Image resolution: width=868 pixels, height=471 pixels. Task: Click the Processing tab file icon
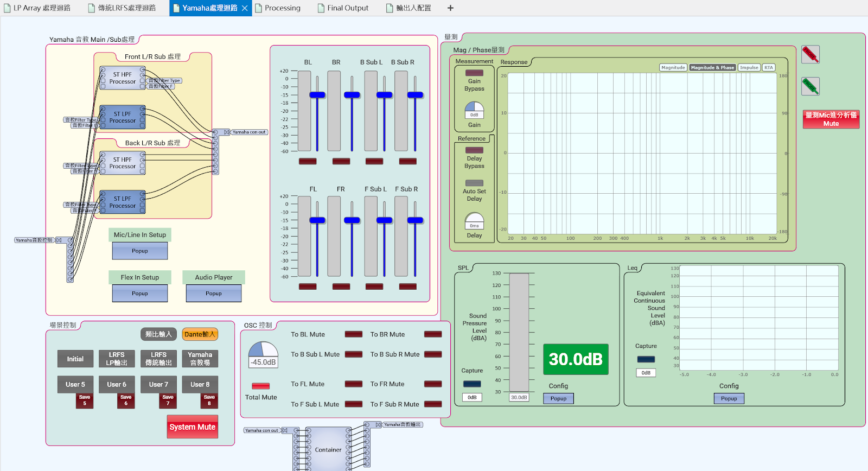coord(259,8)
